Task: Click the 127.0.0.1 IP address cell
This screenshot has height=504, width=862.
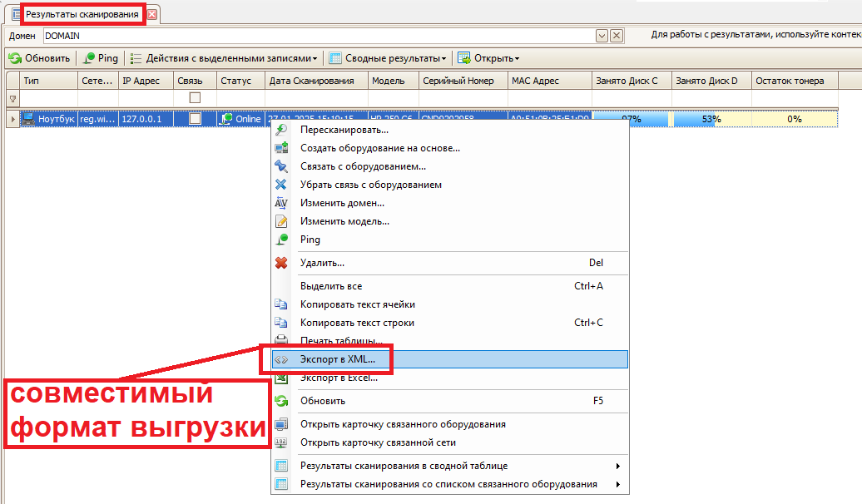Action: click(x=146, y=119)
